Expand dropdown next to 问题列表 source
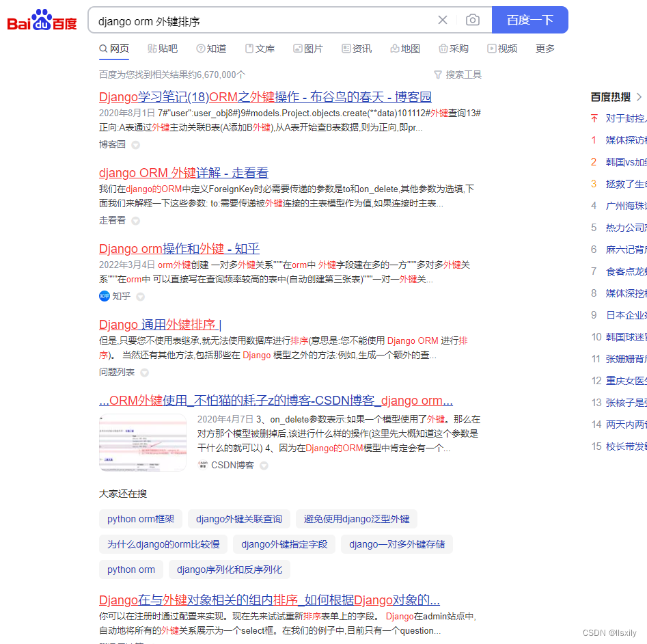647x644 pixels. pos(144,373)
